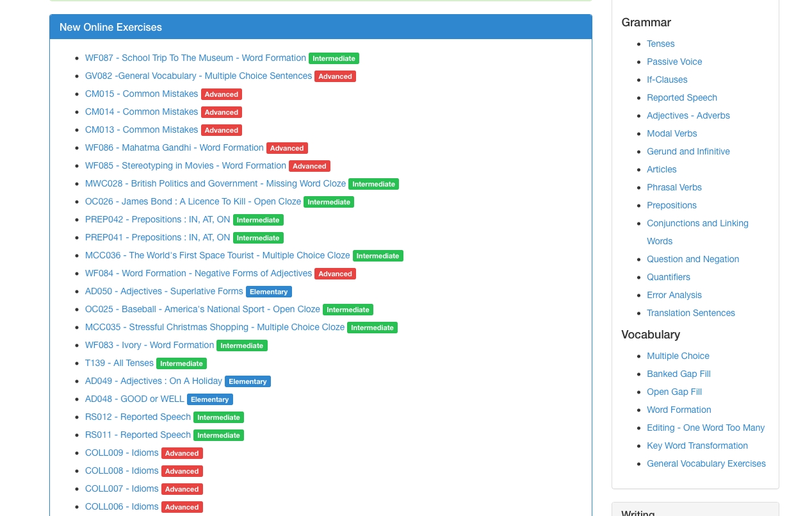
Task: Open WF087 School Trip To The Museum exercise
Action: [x=195, y=58]
